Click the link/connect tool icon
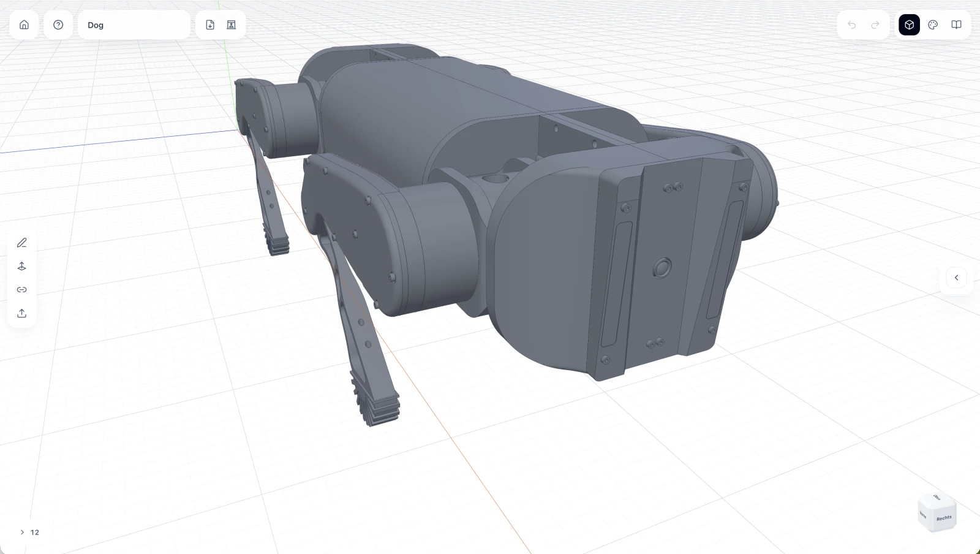This screenshot has height=554, width=980. click(22, 289)
